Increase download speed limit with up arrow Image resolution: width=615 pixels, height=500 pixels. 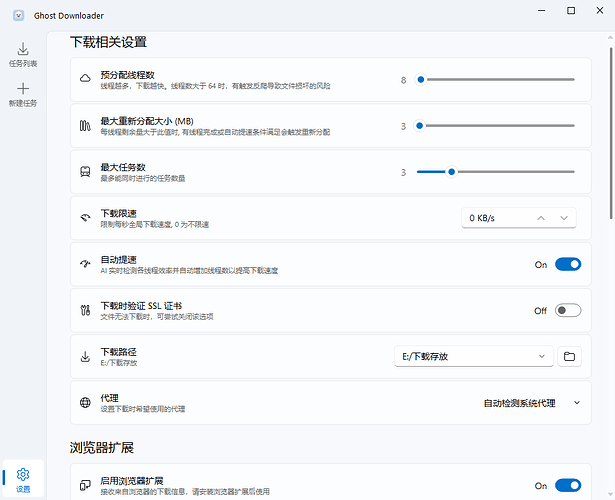[x=541, y=218]
